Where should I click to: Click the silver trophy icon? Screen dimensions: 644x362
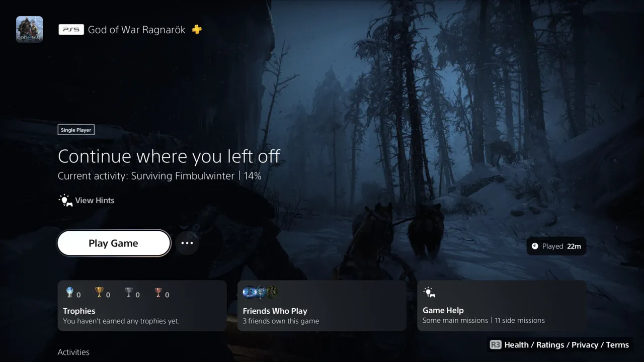pyautogui.click(x=129, y=292)
